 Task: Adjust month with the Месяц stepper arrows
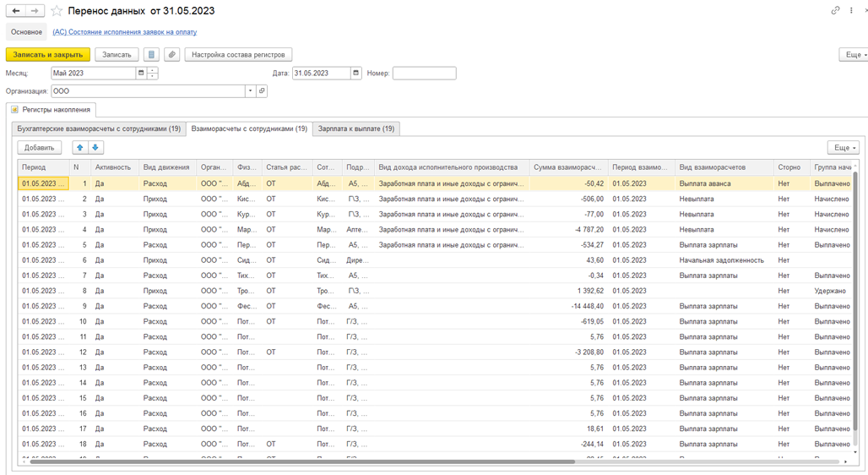(153, 73)
